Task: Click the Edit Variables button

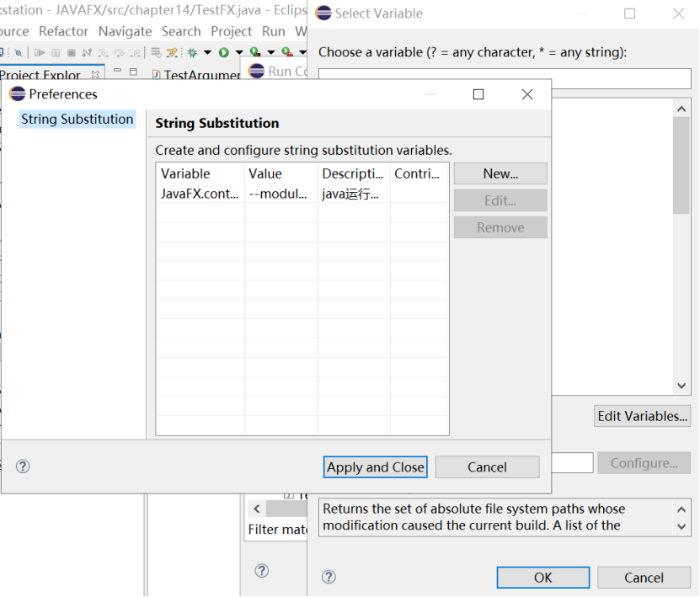Action: (642, 416)
